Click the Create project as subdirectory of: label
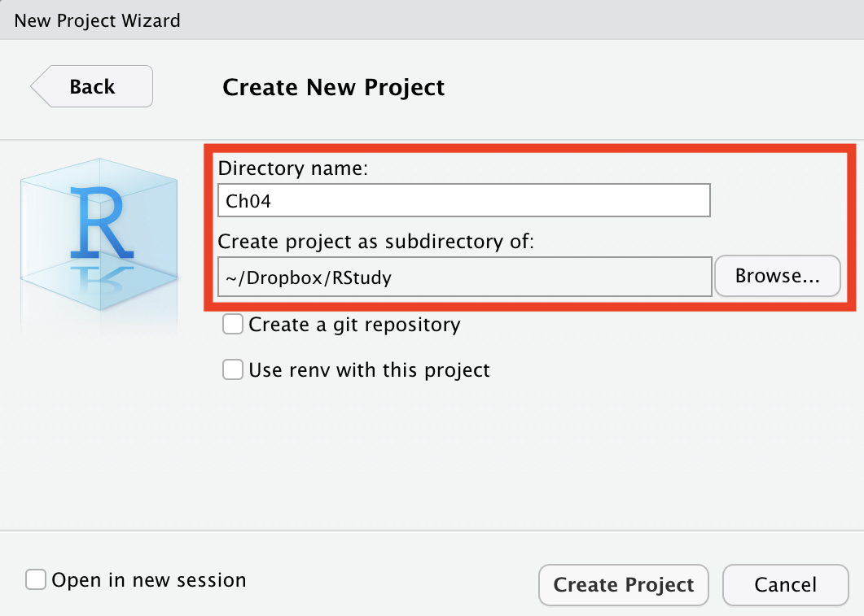 pos(375,242)
